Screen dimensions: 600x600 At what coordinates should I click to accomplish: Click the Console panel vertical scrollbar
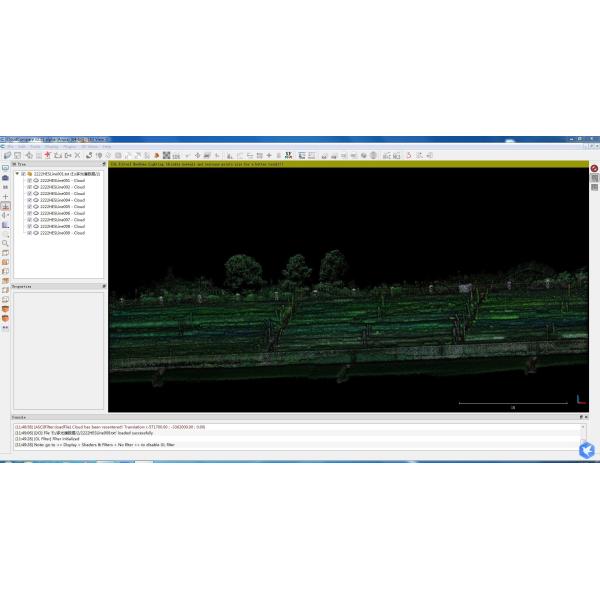click(583, 436)
